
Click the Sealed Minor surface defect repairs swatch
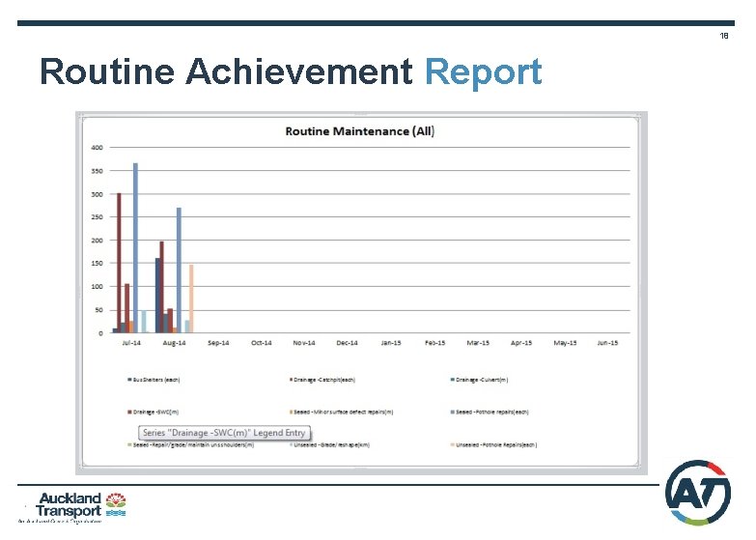pyautogui.click(x=292, y=412)
